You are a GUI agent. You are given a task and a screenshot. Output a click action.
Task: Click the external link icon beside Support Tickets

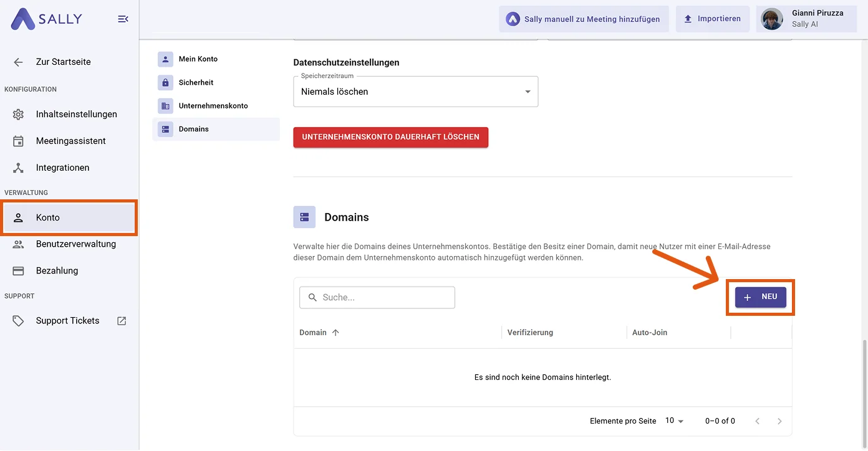click(122, 321)
